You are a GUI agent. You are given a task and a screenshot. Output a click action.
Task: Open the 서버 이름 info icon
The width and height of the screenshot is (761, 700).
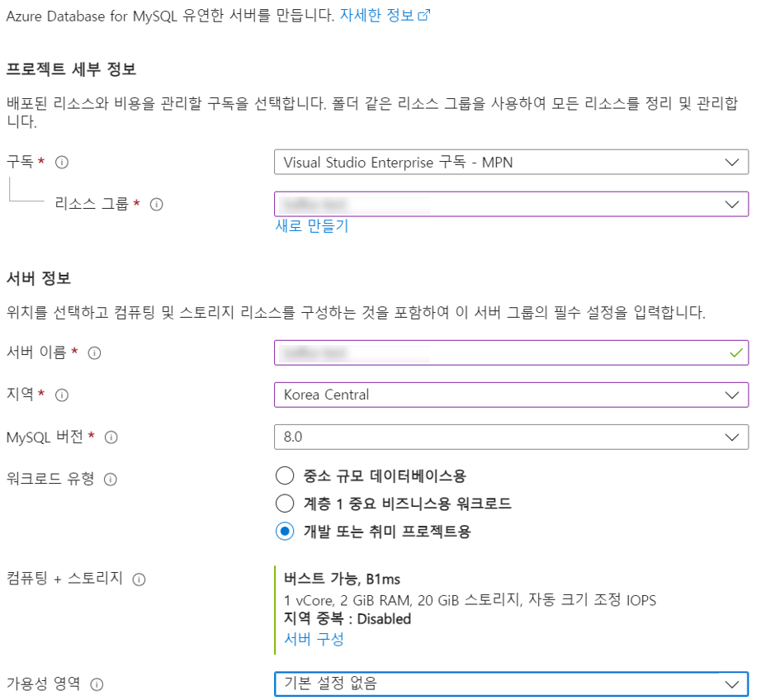tap(94, 352)
